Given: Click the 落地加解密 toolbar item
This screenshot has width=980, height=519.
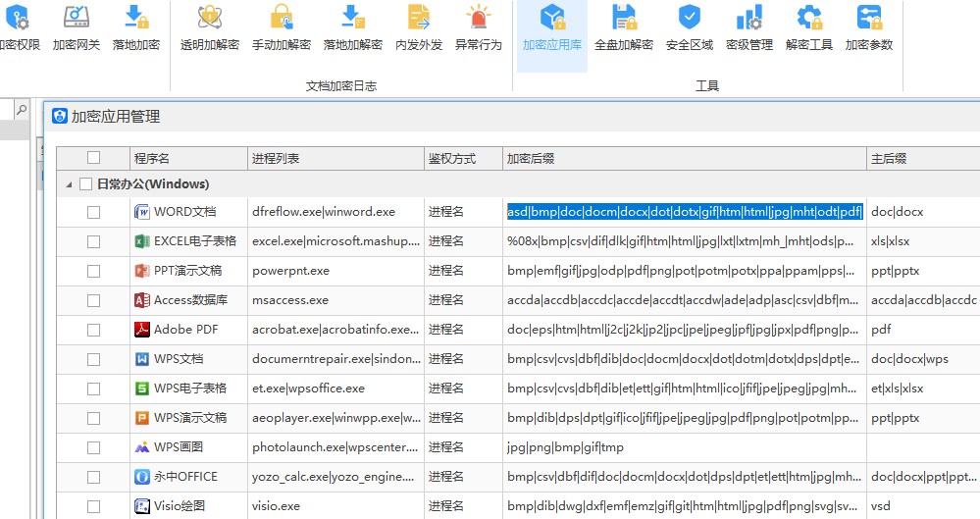Looking at the screenshot, I should tap(352, 29).
